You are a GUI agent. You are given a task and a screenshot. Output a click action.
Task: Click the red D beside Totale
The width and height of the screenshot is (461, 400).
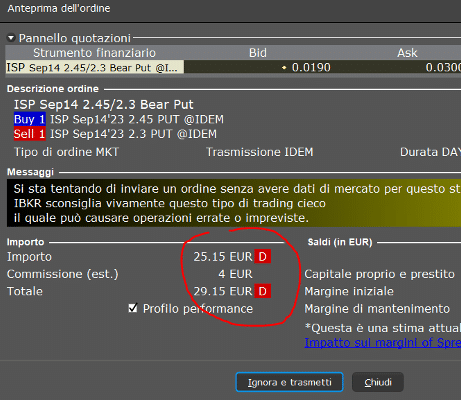pyautogui.click(x=263, y=291)
